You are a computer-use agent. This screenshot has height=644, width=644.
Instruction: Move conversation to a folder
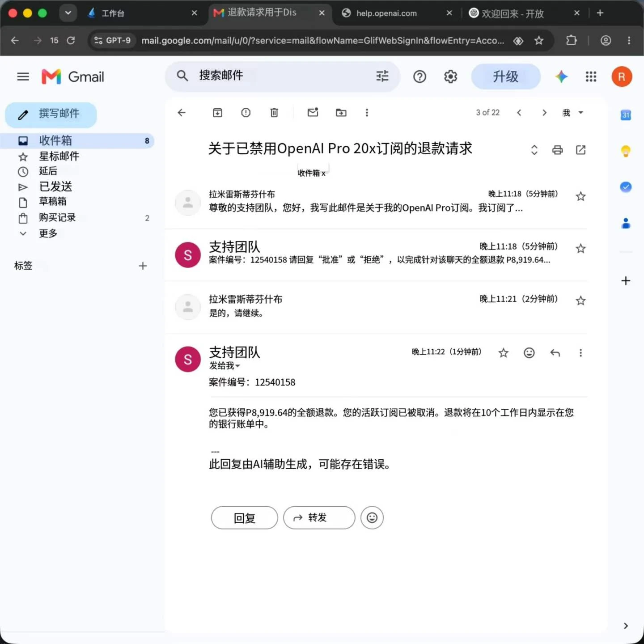click(341, 113)
